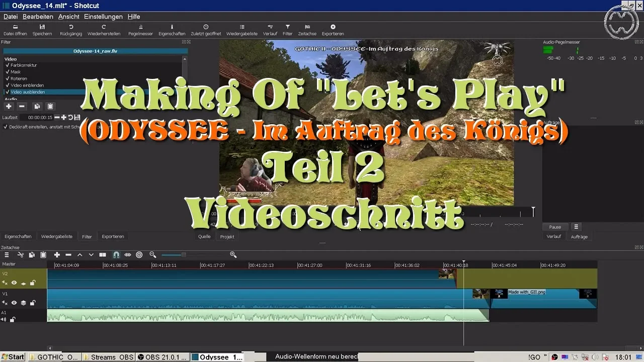644x362 pixels.
Task: Show Zuletzt geöffnet recent files
Action: tap(206, 30)
